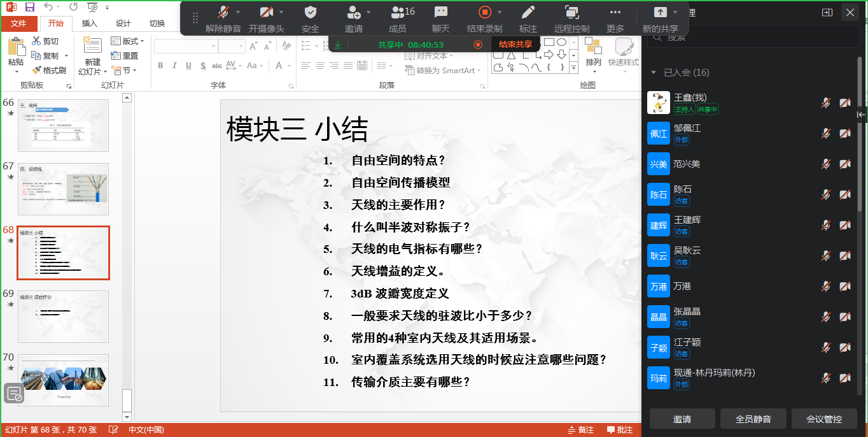
Task: Open the 聊天 chat icon
Action: point(441,12)
